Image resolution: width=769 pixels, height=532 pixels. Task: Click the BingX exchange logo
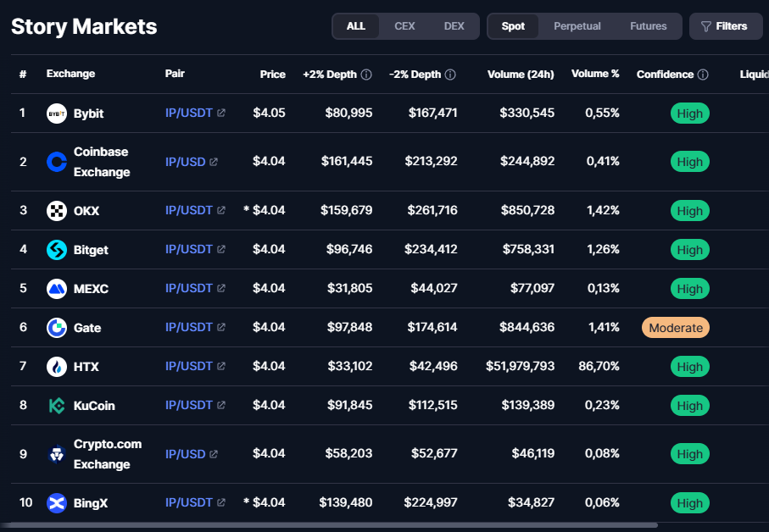[x=57, y=503]
